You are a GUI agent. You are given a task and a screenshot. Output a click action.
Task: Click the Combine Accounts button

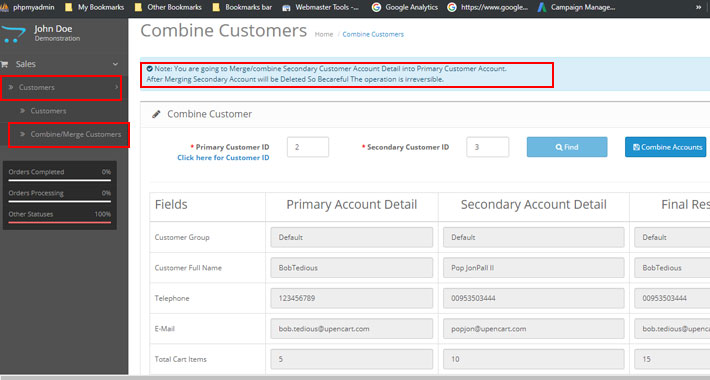(x=666, y=147)
